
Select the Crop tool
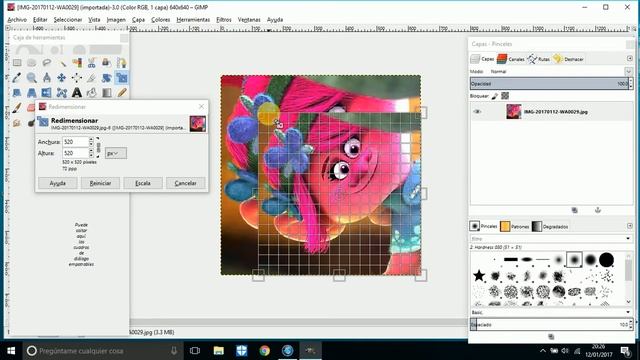click(92, 78)
